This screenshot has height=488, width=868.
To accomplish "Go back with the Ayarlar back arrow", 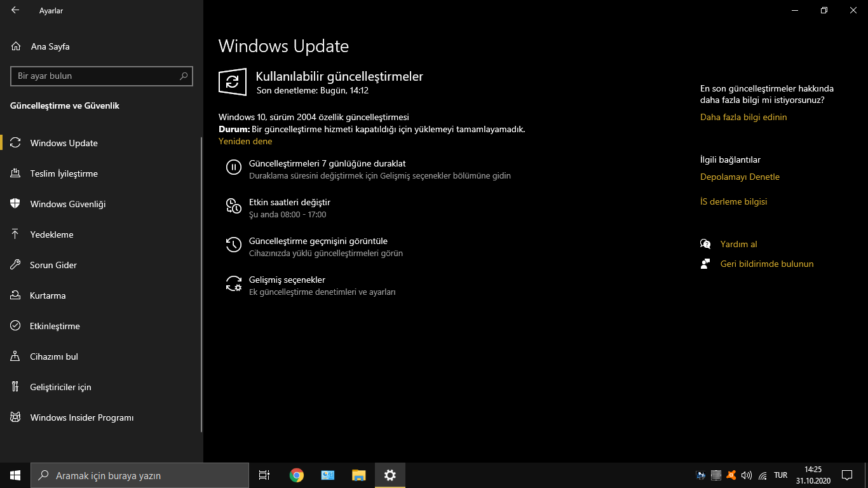I will coord(15,10).
